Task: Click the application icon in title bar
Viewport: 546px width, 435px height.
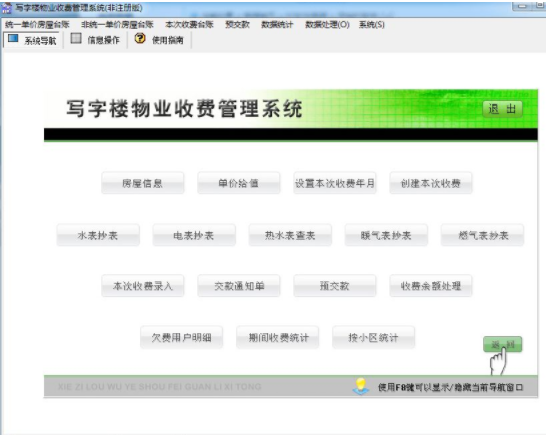Action: tap(6, 8)
